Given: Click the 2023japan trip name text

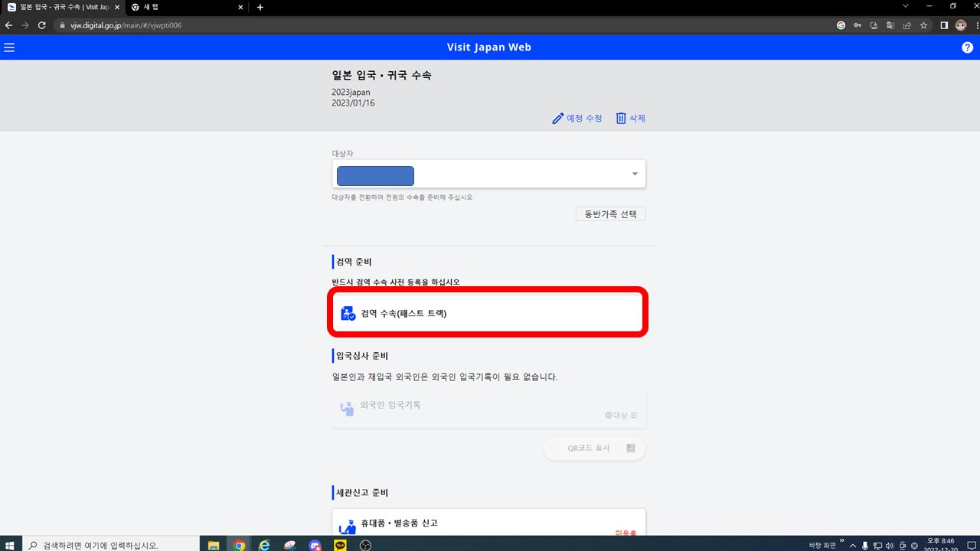Looking at the screenshot, I should 351,93.
